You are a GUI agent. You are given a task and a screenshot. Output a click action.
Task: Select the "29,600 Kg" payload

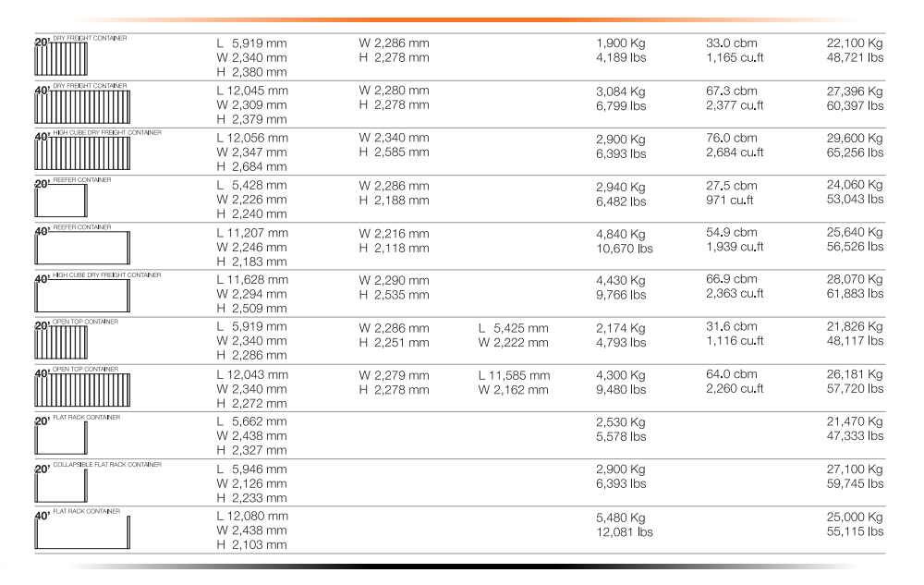point(855,138)
